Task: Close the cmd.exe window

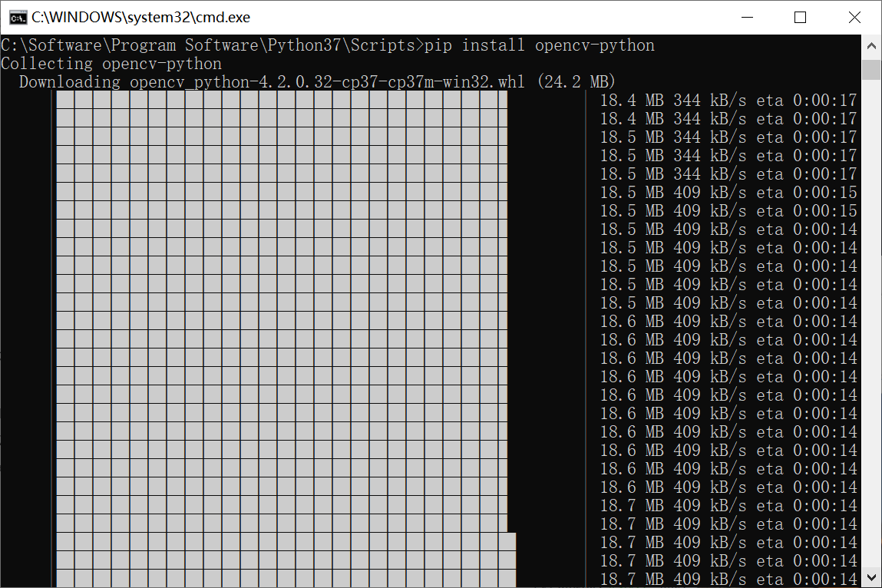Action: [x=854, y=18]
